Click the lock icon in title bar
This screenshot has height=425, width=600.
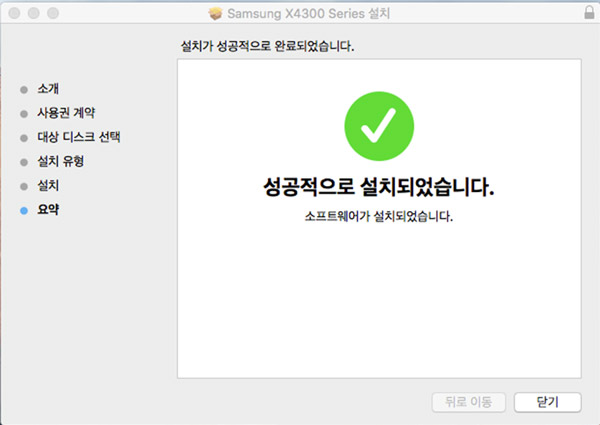[590, 12]
